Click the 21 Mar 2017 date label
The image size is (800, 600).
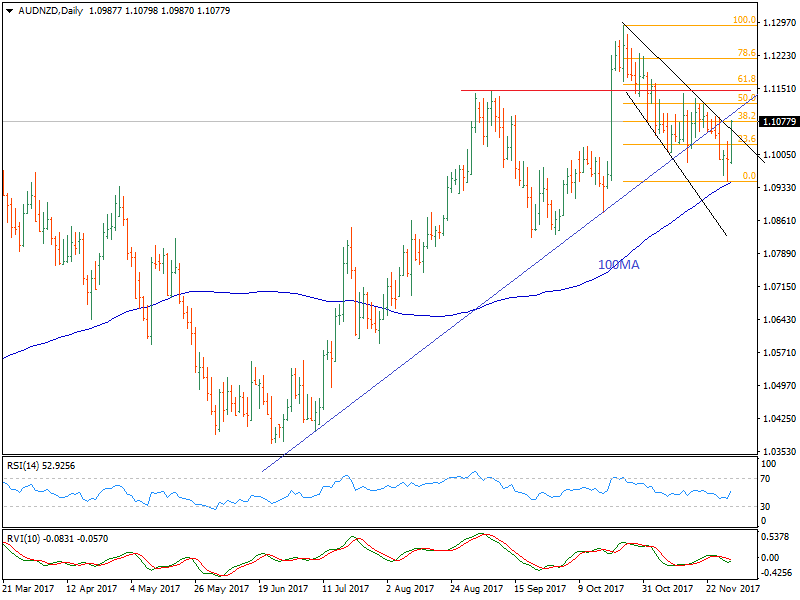[x=26, y=590]
